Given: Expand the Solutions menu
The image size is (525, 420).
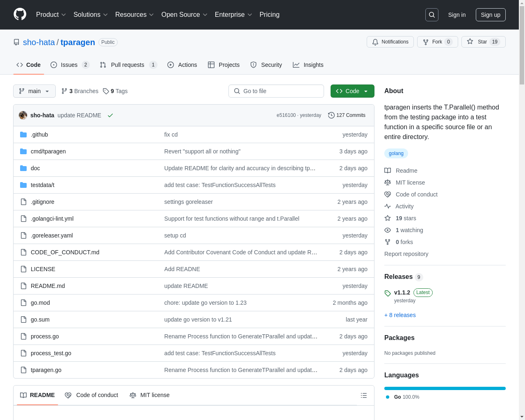Looking at the screenshot, I should coord(91,15).
